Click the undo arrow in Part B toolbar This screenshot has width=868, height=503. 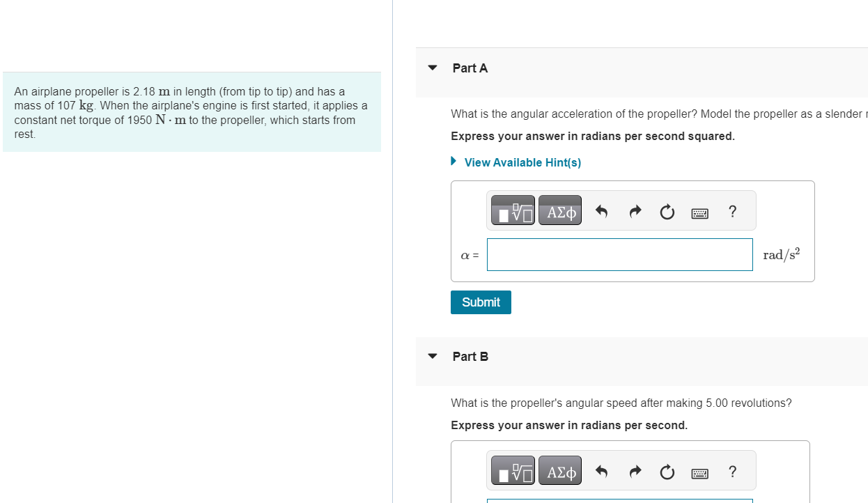pos(600,471)
